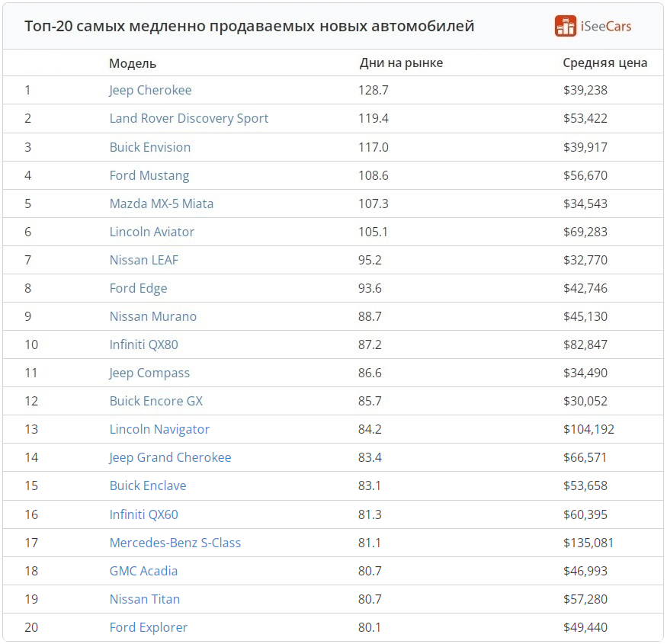This screenshot has width=667, height=644.
Task: Open the Ford Edge model link
Action: [x=138, y=288]
